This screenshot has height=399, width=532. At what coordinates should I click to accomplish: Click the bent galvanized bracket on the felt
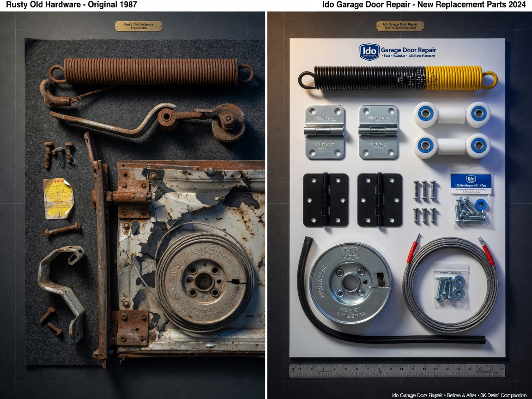pyautogui.click(x=62, y=294)
